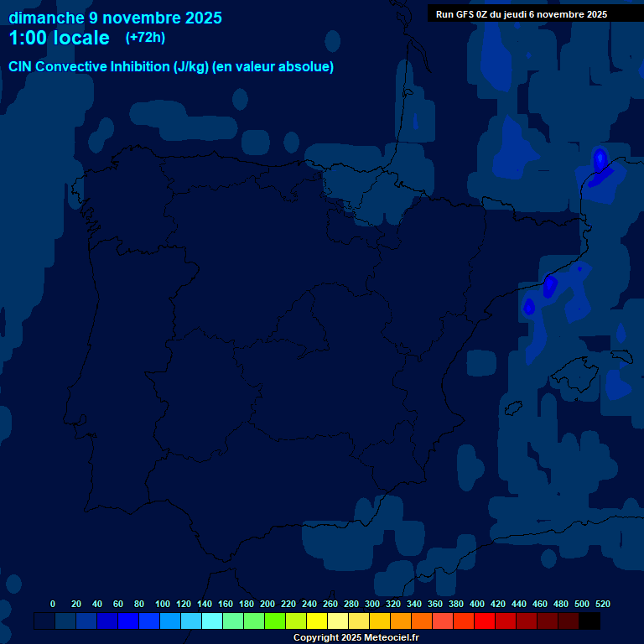Click the scale label '140'
Screen dimensions: 644x644
[204, 604]
